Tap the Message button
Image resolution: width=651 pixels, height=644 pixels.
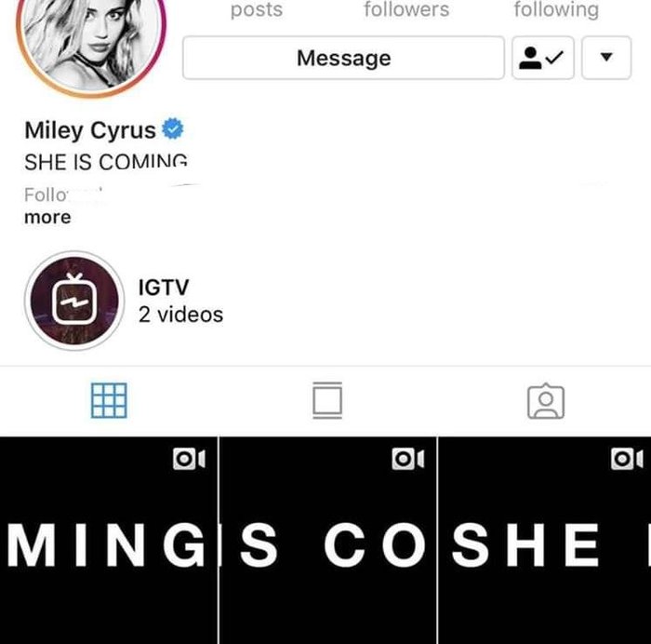coord(343,58)
